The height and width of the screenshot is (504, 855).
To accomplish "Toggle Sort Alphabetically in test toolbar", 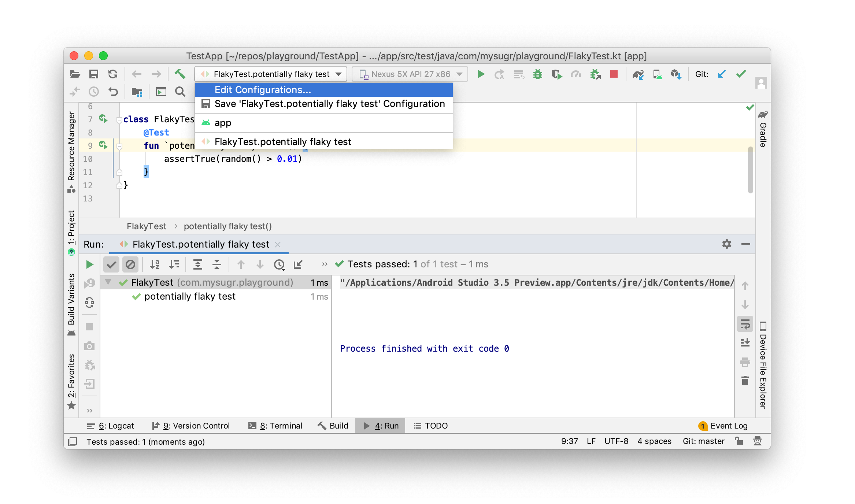I will pos(155,264).
